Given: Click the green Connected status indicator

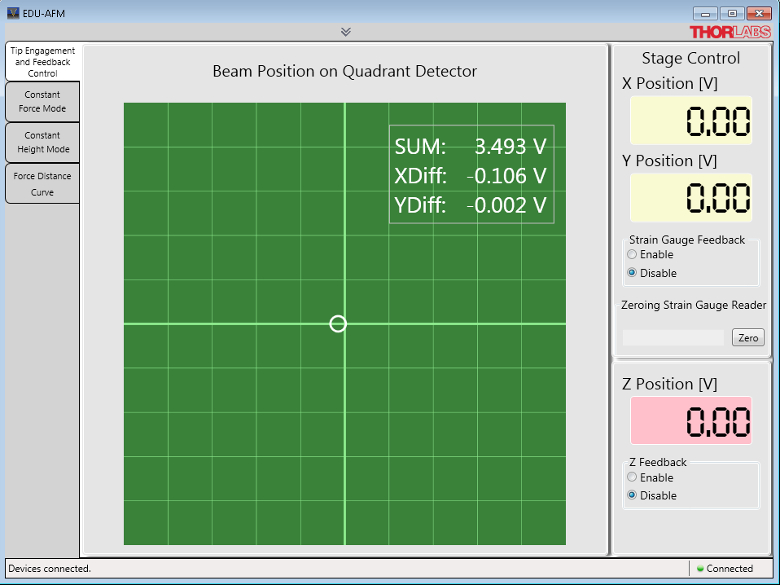Looking at the screenshot, I should click(x=700, y=569).
